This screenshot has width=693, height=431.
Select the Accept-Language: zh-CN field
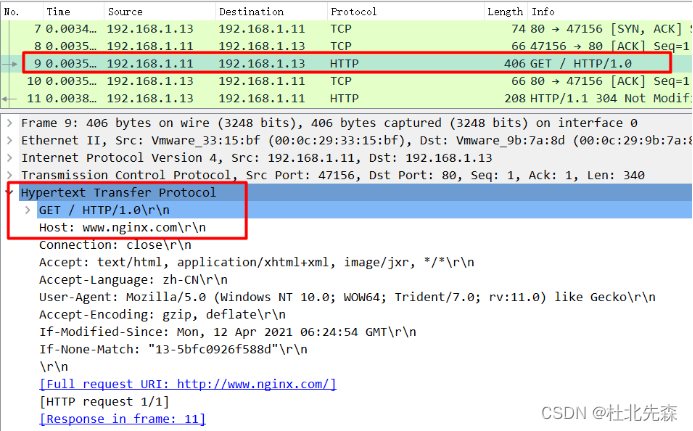pyautogui.click(x=133, y=280)
